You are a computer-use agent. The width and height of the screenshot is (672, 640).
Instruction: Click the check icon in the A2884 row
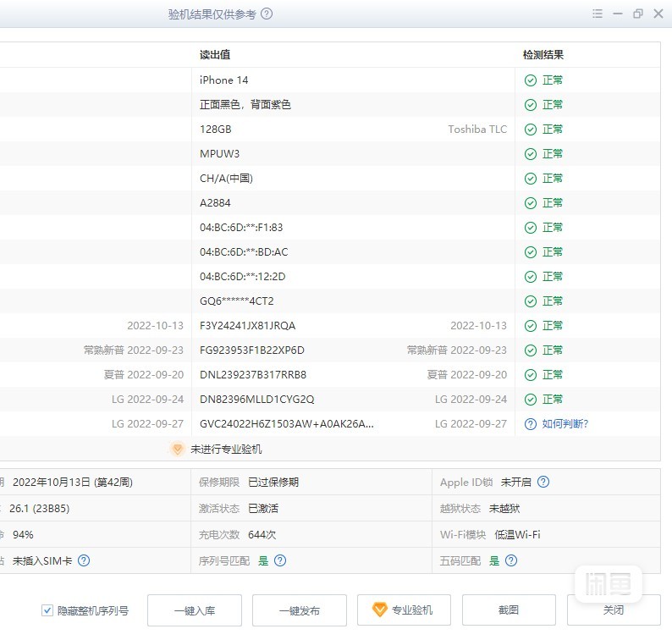(531, 203)
